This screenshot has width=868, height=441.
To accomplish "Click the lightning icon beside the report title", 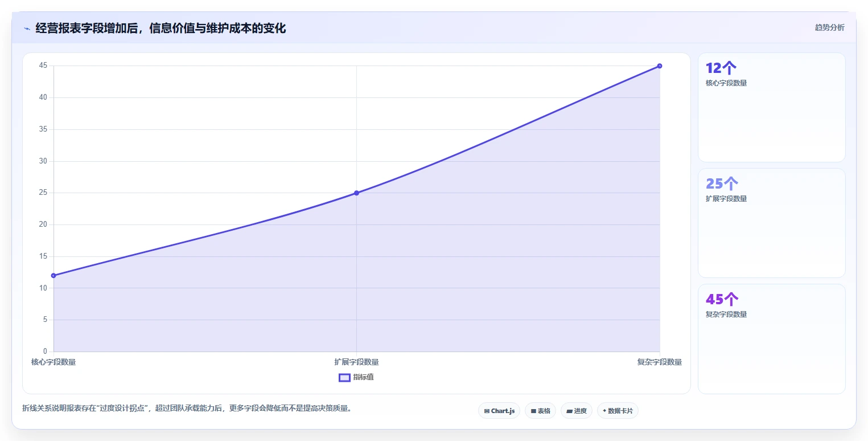I will click(x=27, y=28).
